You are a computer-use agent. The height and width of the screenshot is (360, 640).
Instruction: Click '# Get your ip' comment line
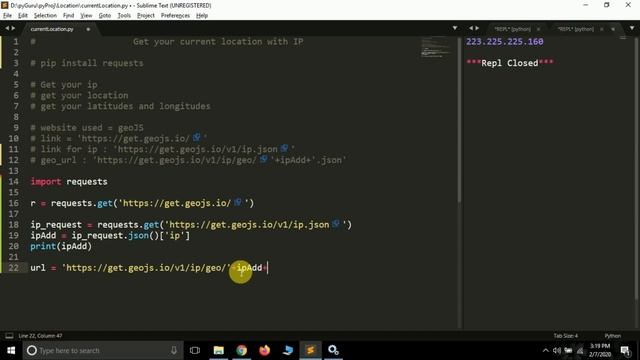point(64,84)
